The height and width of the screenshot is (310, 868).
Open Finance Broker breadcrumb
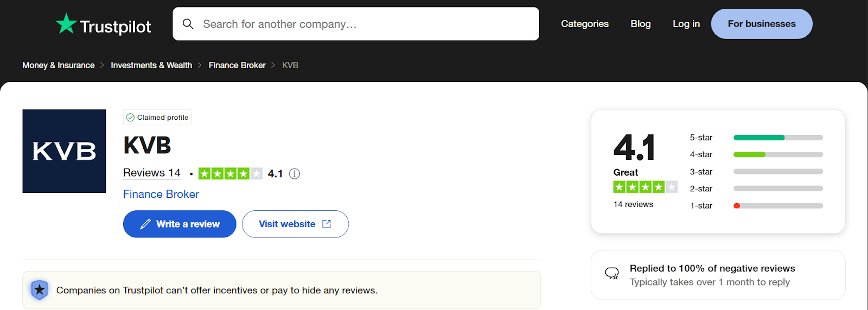[x=237, y=65]
